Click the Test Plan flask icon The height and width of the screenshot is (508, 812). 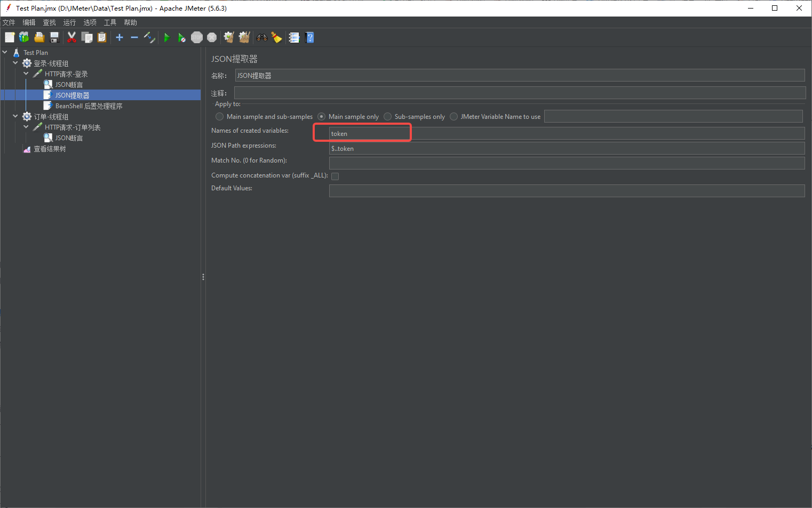tap(17, 52)
